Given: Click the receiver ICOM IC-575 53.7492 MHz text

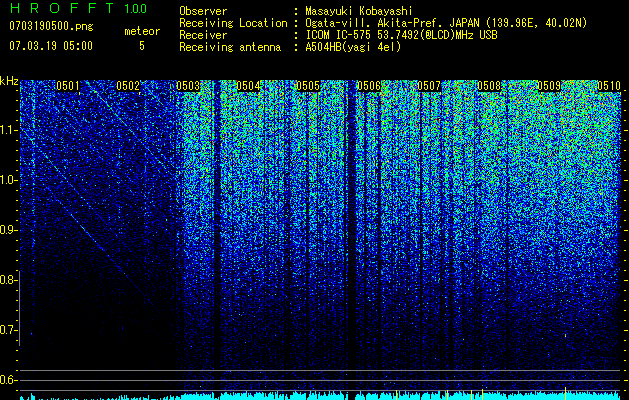Looking at the screenshot, I should click(x=401, y=35).
